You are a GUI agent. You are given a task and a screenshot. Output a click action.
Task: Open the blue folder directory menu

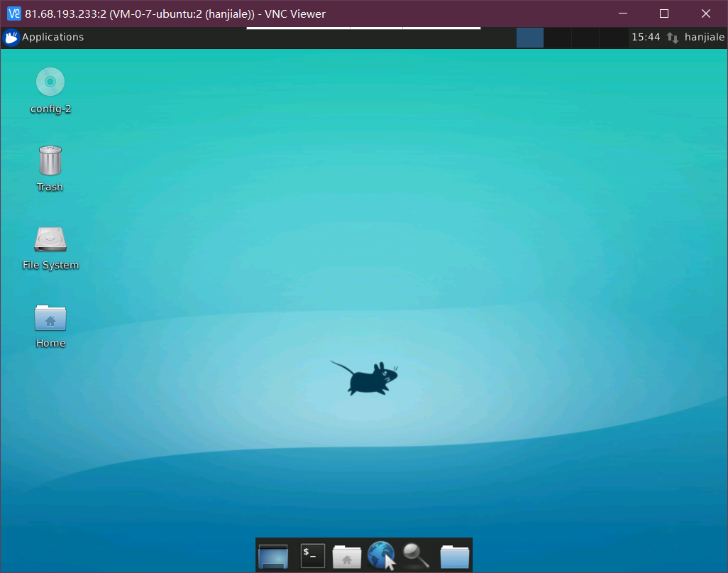pos(455,556)
